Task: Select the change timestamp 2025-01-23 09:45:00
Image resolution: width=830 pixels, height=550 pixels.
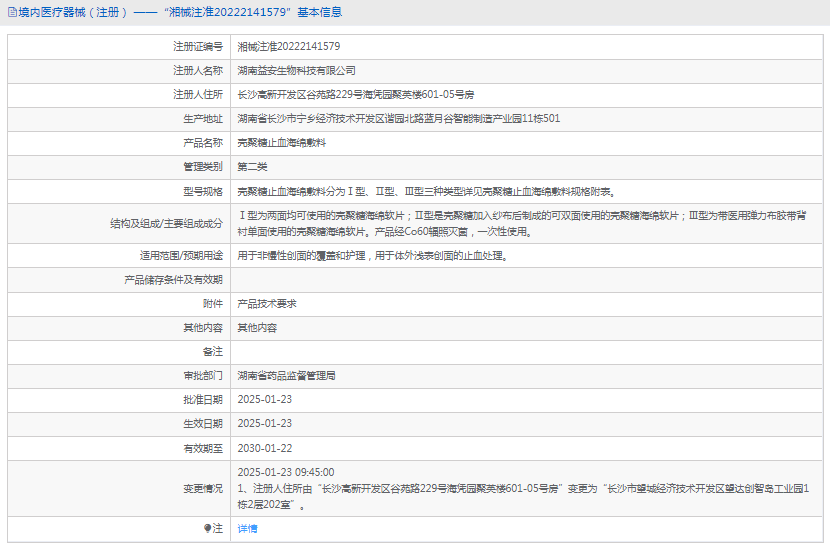Action: (286, 472)
